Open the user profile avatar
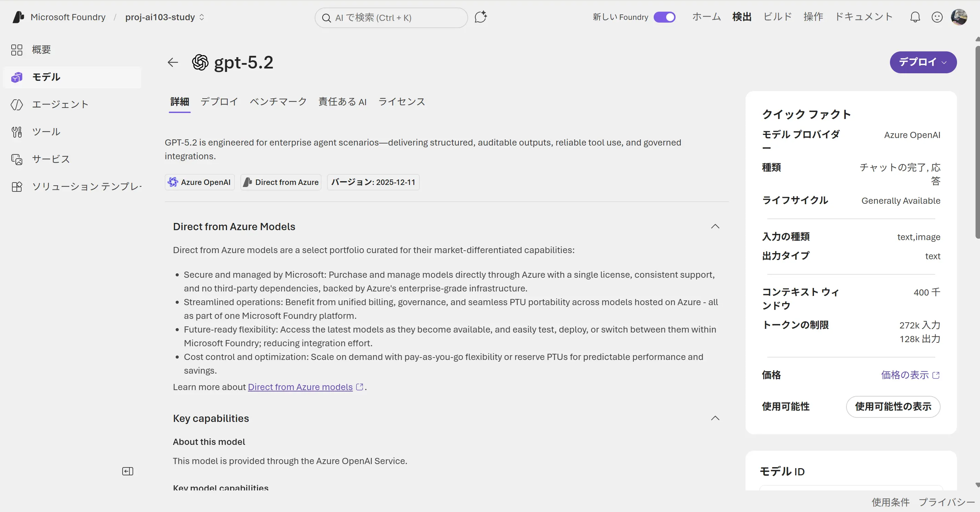 point(959,17)
